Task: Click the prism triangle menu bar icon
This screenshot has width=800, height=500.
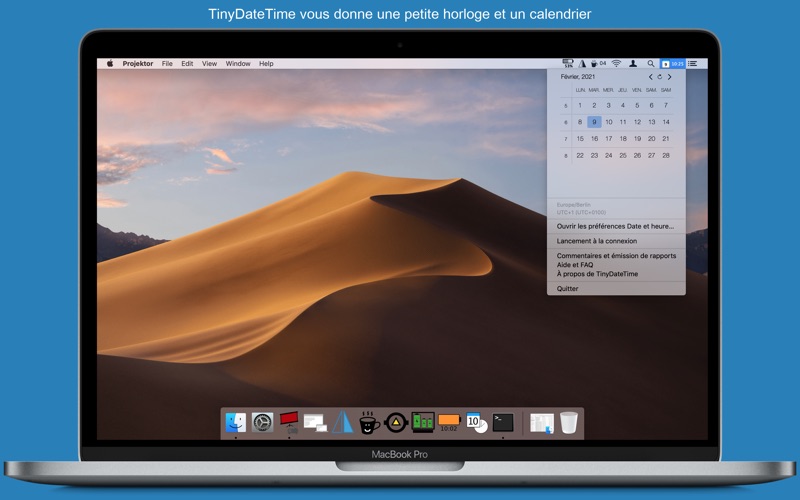Action: [x=582, y=64]
